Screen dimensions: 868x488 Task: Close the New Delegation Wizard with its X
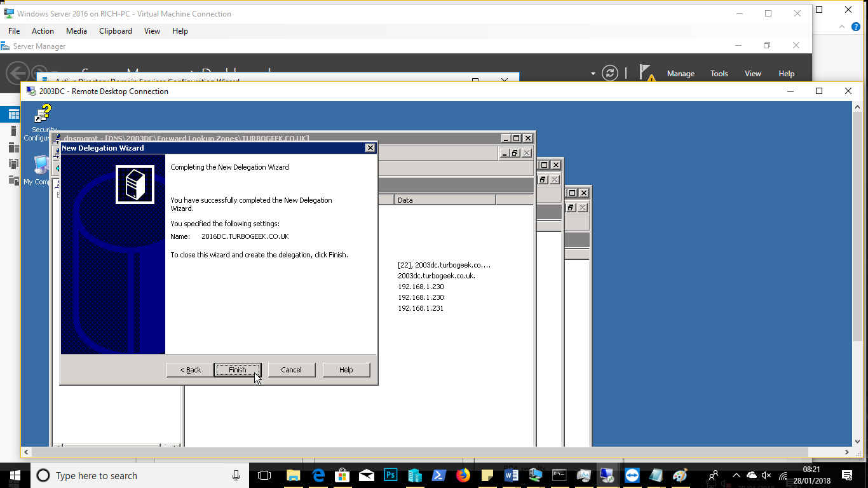point(370,148)
